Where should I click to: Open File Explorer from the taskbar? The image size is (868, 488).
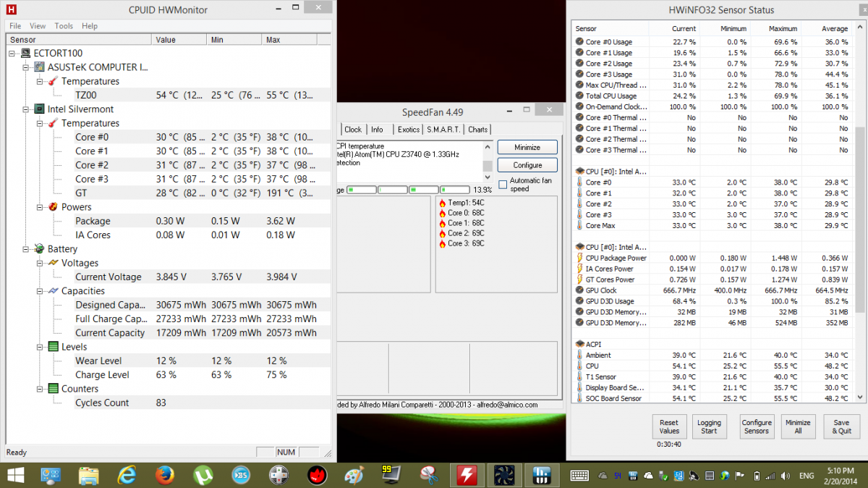pos(90,475)
